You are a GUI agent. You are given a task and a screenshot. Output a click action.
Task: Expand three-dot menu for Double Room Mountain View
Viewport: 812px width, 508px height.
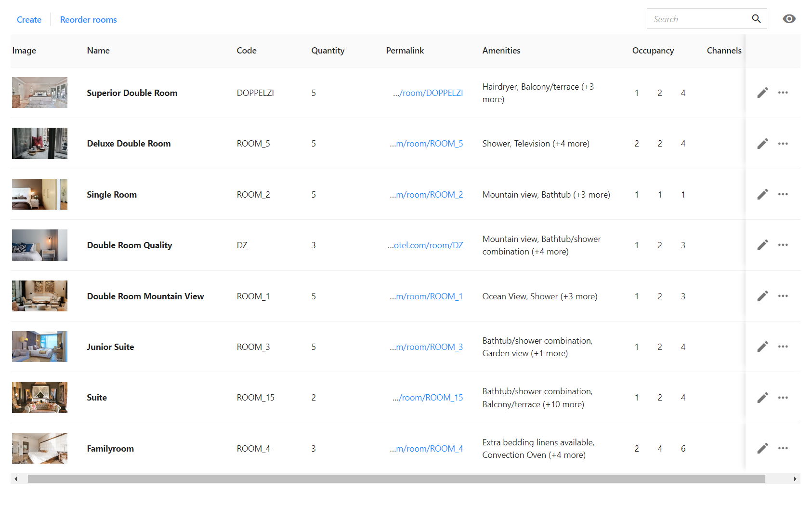783,296
